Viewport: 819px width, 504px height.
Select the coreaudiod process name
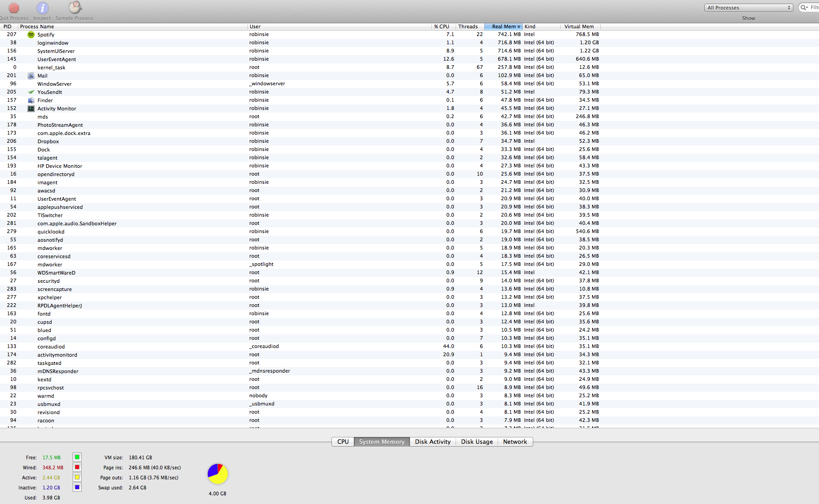point(51,347)
